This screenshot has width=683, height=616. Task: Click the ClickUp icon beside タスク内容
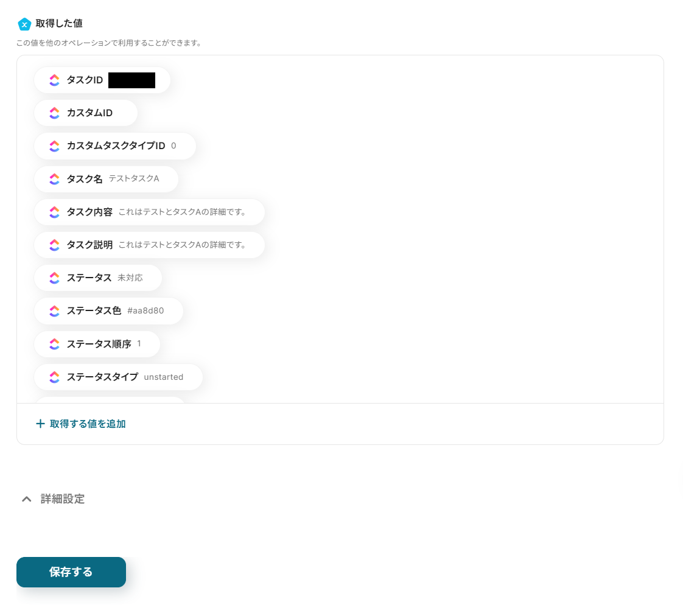pyautogui.click(x=54, y=212)
